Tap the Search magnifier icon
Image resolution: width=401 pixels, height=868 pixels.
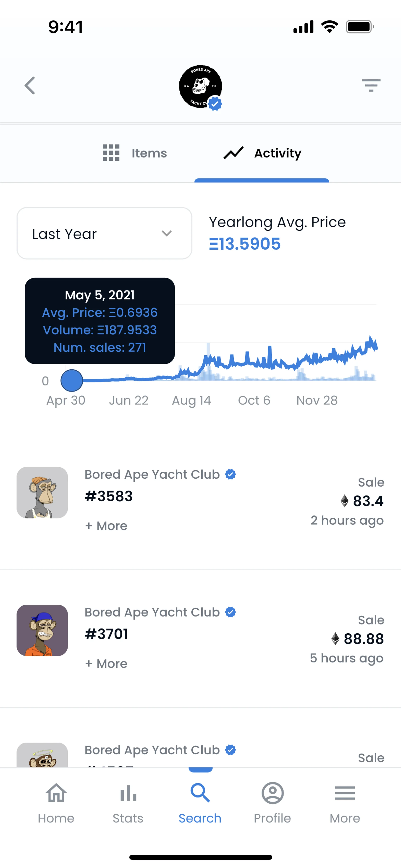tap(200, 793)
